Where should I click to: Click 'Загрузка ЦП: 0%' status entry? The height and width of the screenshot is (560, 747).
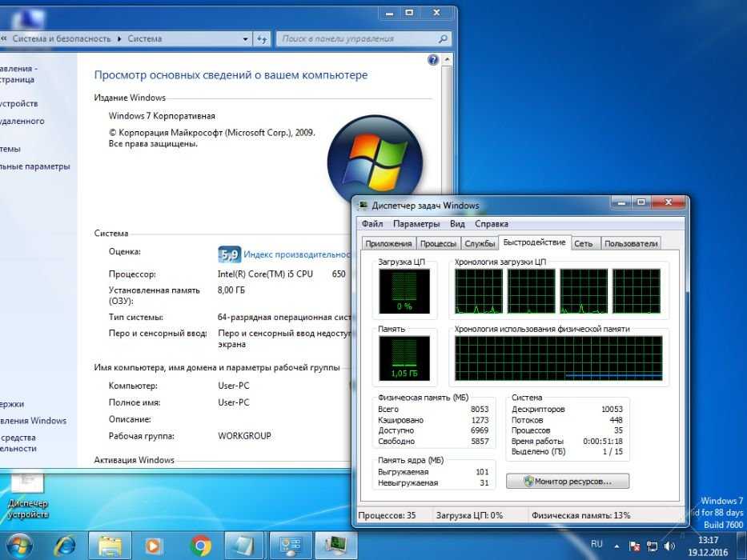click(469, 515)
